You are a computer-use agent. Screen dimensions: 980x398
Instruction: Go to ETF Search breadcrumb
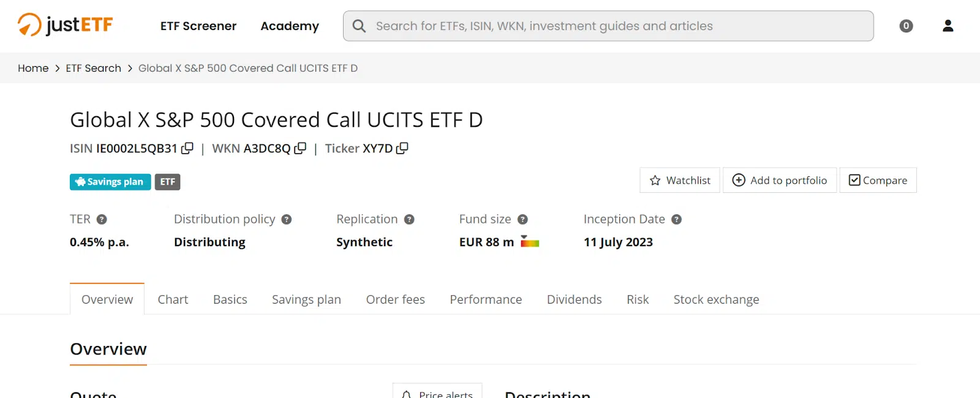(94, 68)
